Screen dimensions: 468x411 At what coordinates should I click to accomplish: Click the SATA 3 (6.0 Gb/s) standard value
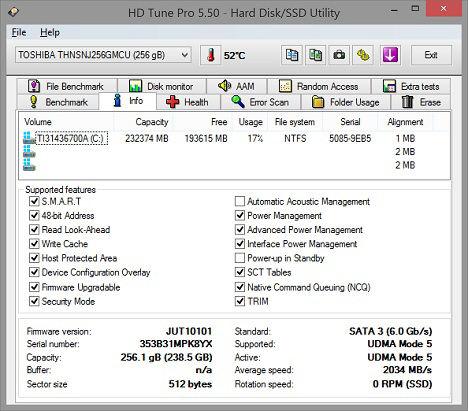click(390, 331)
